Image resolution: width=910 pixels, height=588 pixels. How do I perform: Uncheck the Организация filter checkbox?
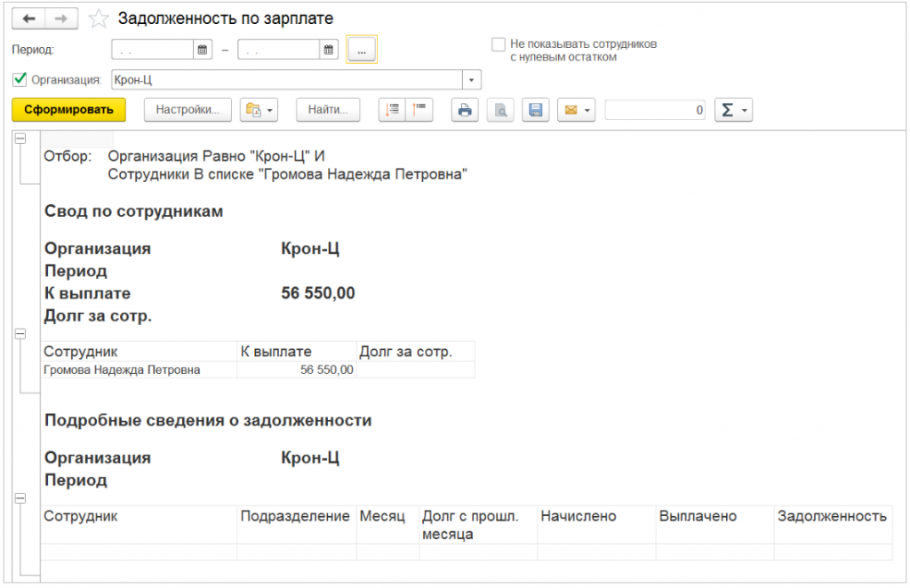click(20, 80)
